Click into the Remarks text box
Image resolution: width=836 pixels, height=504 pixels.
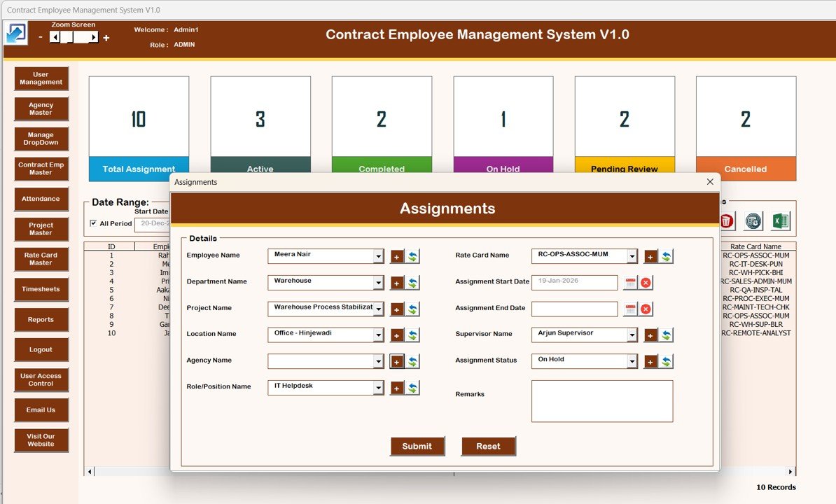pyautogui.click(x=601, y=401)
